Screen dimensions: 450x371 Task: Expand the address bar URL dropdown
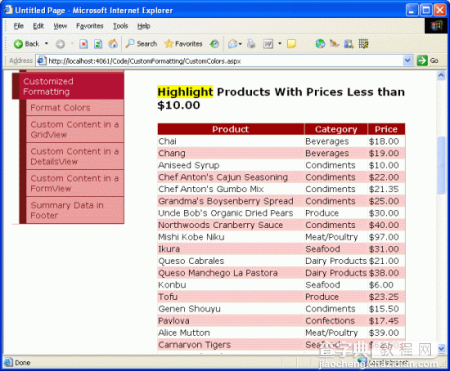point(407,61)
